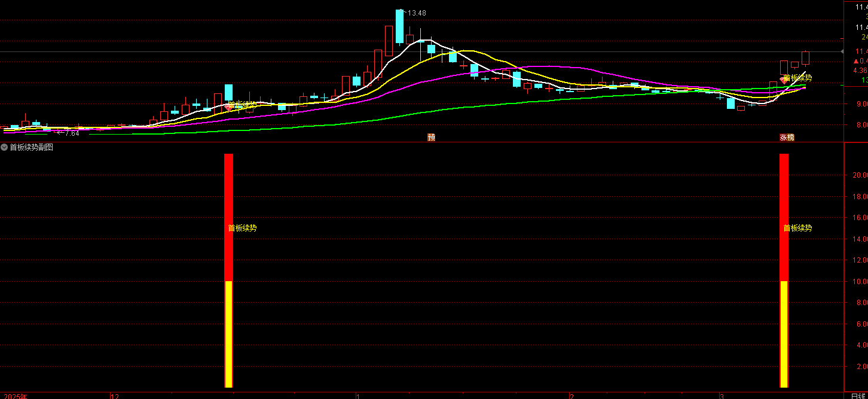Click the 20.00 value on the sub-chart axis

click(x=860, y=175)
